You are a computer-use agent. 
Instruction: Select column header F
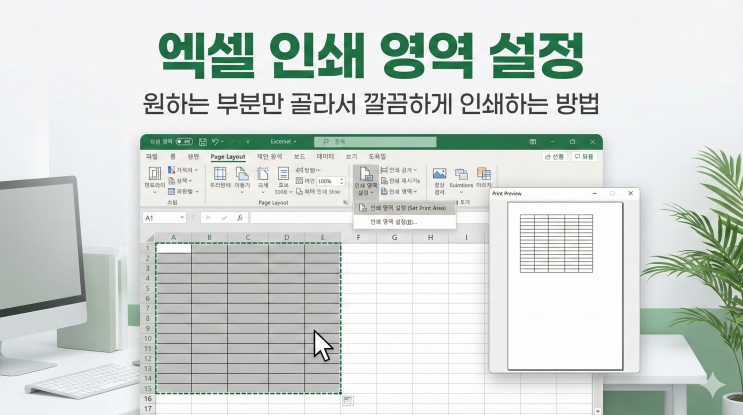point(358,237)
